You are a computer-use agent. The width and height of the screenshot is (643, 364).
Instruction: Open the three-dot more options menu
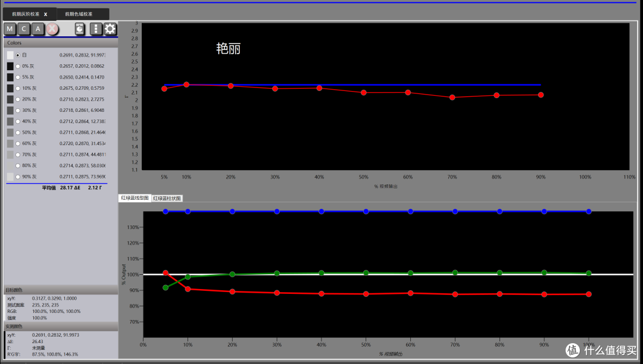pos(95,29)
